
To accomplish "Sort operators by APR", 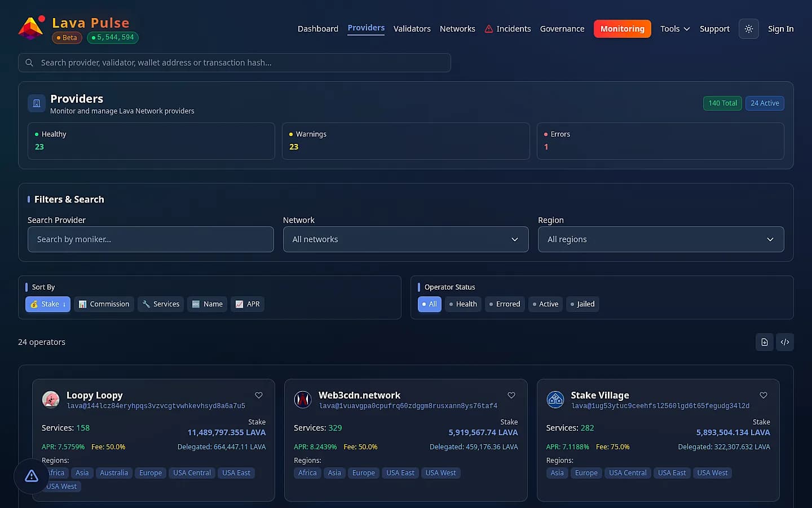I will (x=248, y=304).
